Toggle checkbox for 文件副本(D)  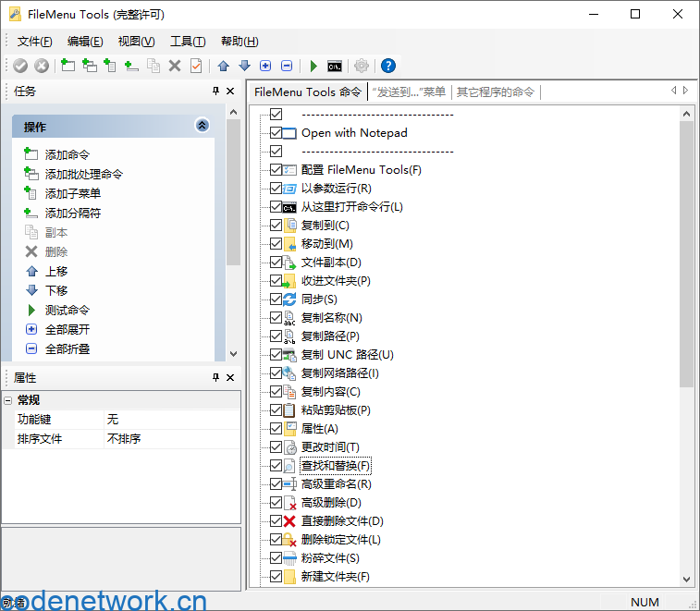[276, 262]
